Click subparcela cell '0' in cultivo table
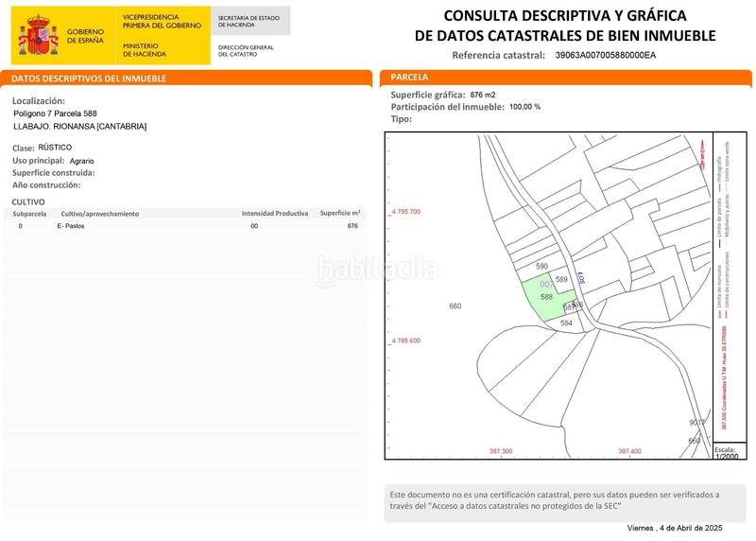The image size is (756, 541). click(x=20, y=226)
